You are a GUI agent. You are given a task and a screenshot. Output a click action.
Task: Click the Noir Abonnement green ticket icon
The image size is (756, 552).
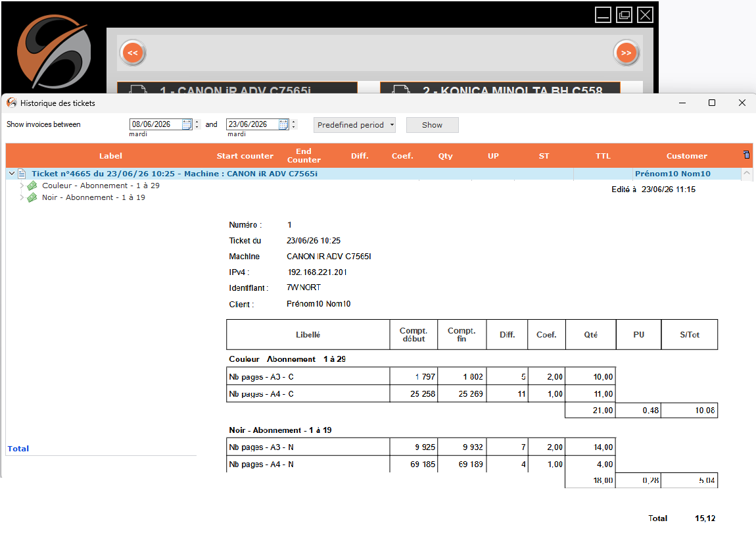point(32,197)
